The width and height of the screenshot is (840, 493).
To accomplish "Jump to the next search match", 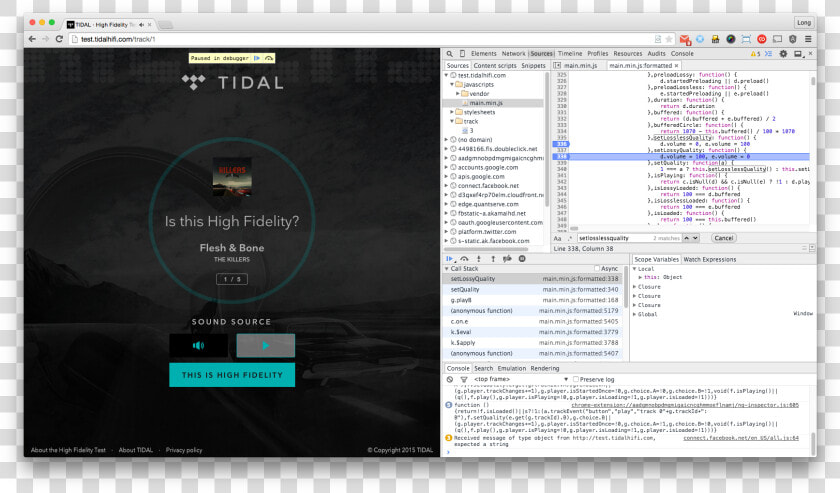I will click(695, 238).
